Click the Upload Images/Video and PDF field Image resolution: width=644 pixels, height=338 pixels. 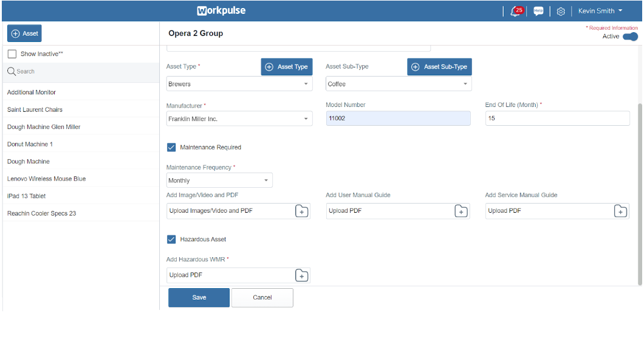[x=238, y=211]
